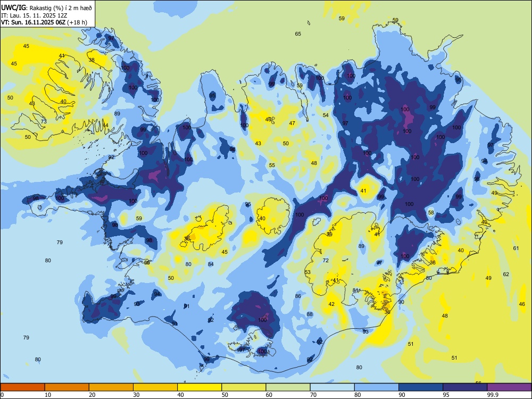The height and width of the screenshot is (399, 532).
Task: Click humidity value '59' west of Langjökull
Action: [x=139, y=219]
